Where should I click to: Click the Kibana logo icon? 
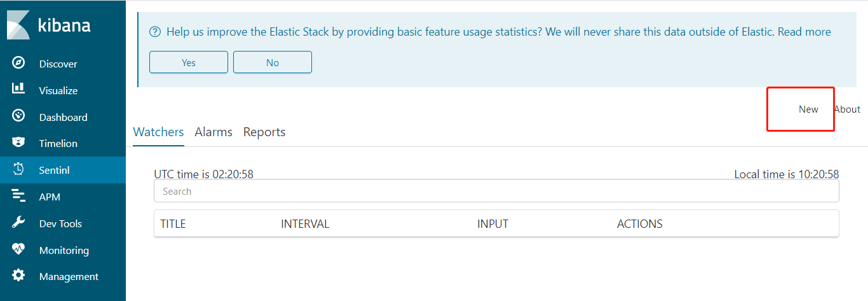(18, 25)
